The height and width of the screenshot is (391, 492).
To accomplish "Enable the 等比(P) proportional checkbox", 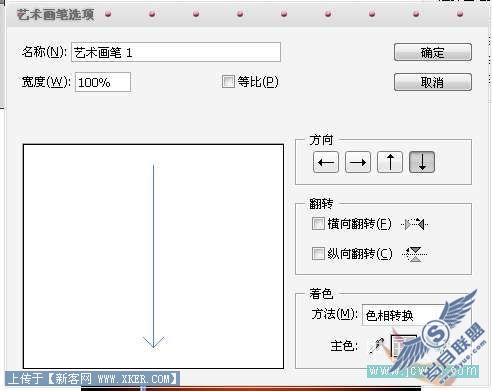I will (228, 81).
